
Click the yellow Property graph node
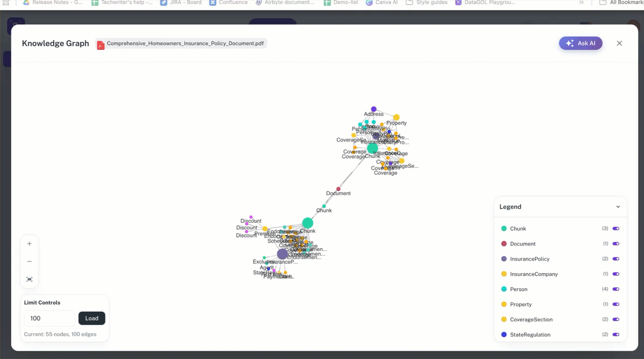coord(396,118)
